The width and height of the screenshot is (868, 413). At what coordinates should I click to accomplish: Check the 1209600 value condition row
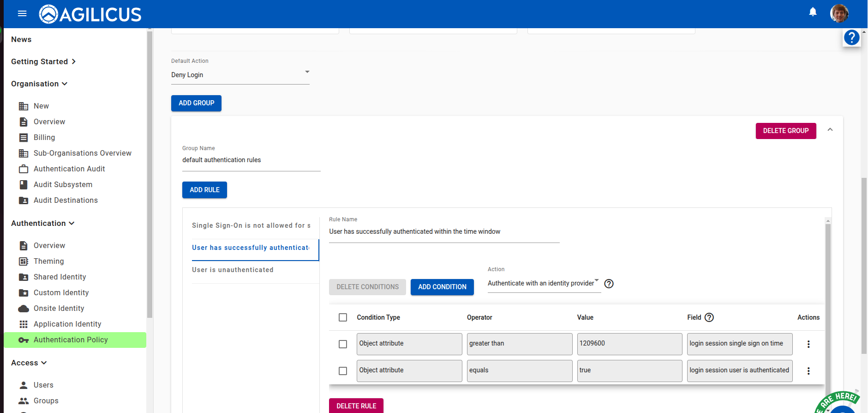[x=343, y=344]
